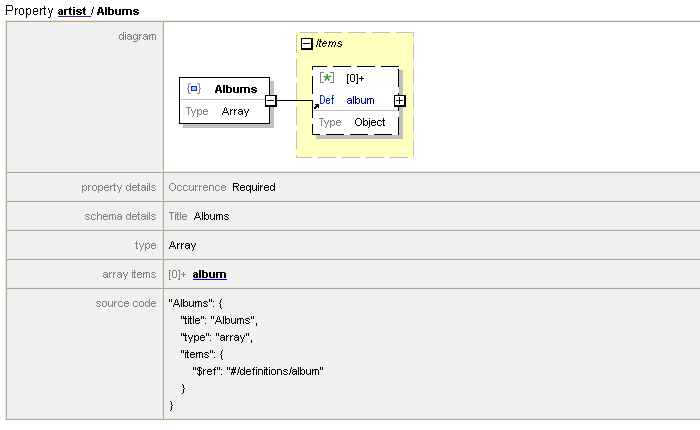Click the Items group label
Screen dimensions: 700x430
click(329, 44)
